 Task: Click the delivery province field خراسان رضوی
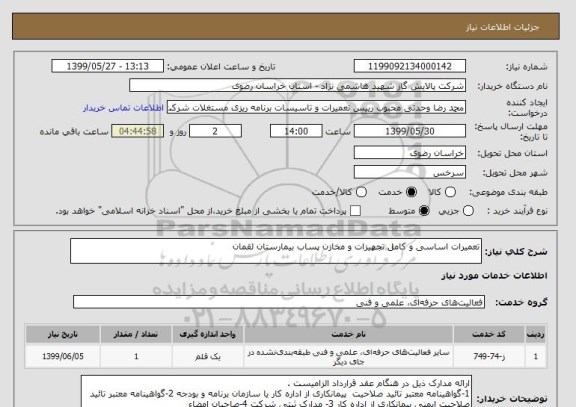click(410, 153)
